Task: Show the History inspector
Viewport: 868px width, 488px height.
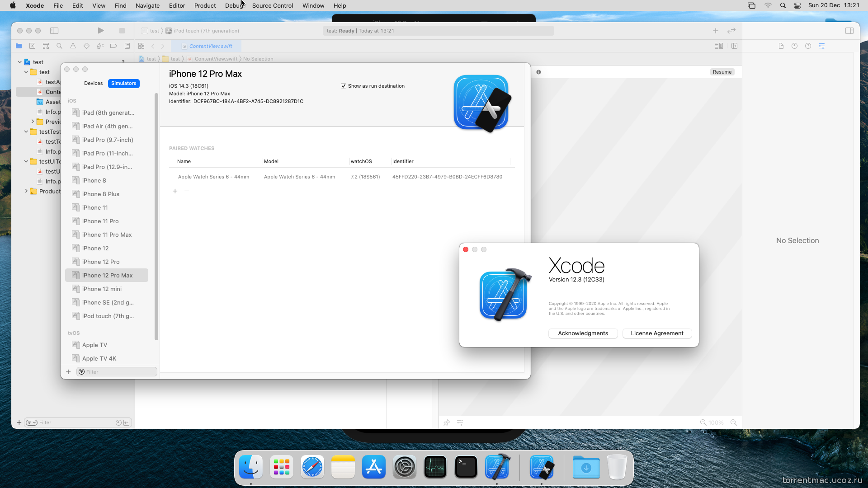Action: (794, 46)
